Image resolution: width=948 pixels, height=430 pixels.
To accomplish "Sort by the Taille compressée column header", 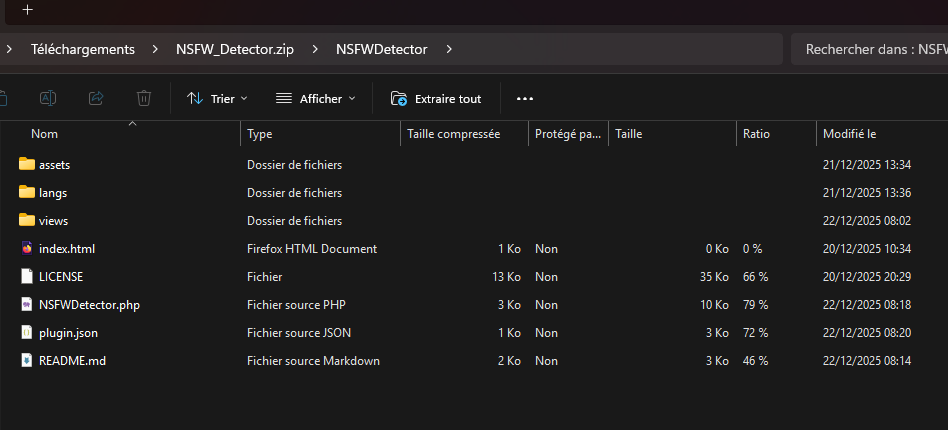I will tap(453, 133).
